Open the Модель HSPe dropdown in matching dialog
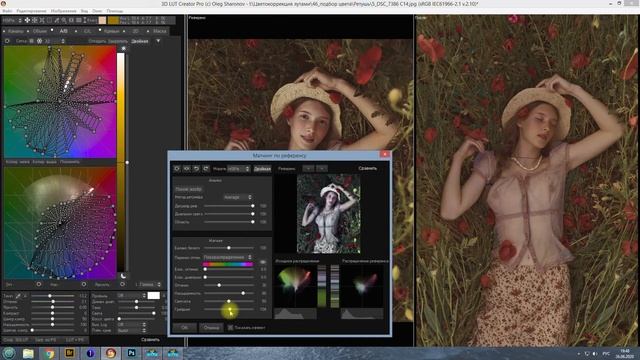This screenshot has height=360, width=640. tap(238, 169)
